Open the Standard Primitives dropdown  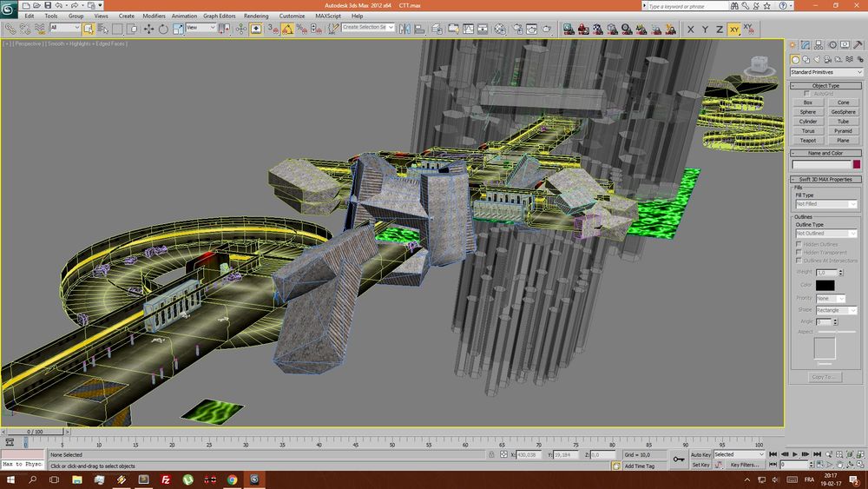(825, 72)
